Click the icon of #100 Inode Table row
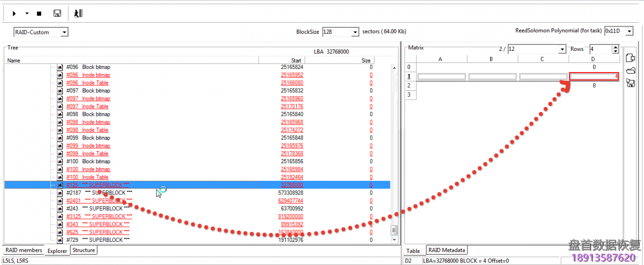 60,177
